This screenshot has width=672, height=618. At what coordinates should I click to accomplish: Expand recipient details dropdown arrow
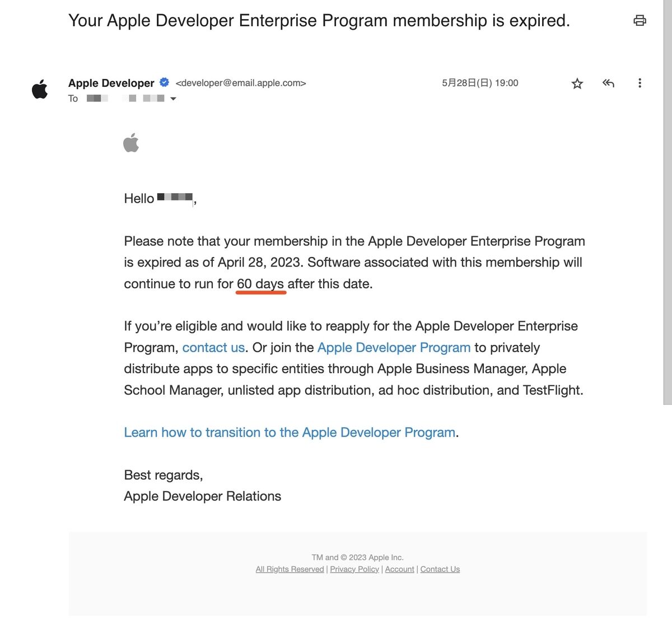(x=173, y=99)
